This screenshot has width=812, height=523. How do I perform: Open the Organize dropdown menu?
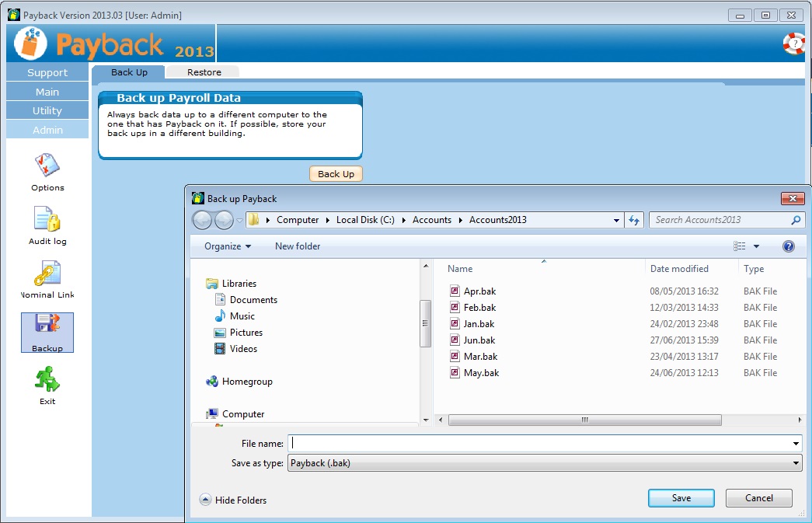[228, 246]
